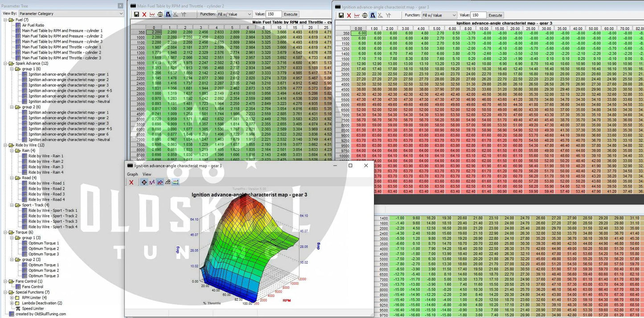Toggle the highlighted flask icon in the Ignition table toolbar
644x318 pixels.
[373, 15]
